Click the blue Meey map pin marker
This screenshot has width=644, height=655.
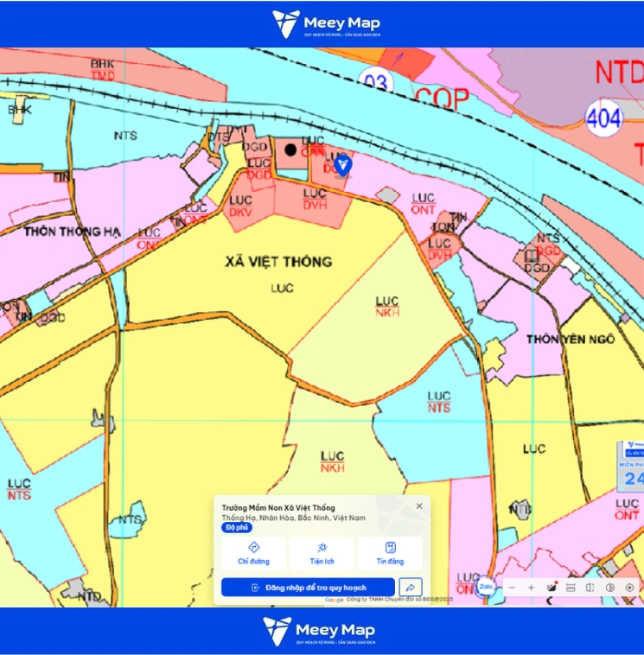(x=342, y=165)
